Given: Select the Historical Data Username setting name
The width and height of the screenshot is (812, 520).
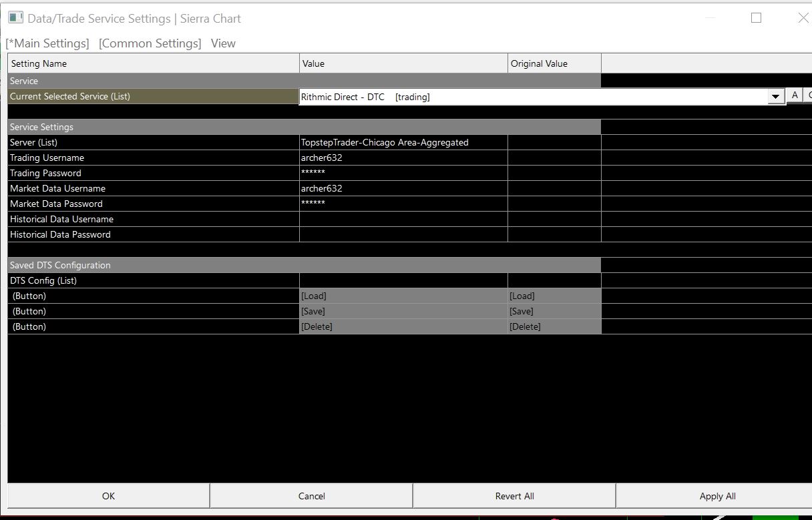Looking at the screenshot, I should pyautogui.click(x=154, y=219).
